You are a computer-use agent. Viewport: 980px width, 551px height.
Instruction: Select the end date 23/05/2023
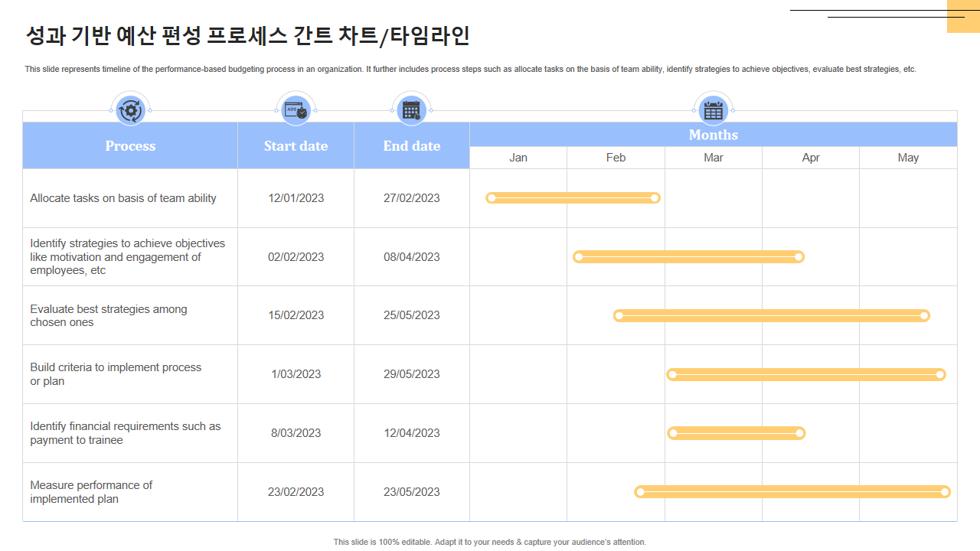(412, 492)
